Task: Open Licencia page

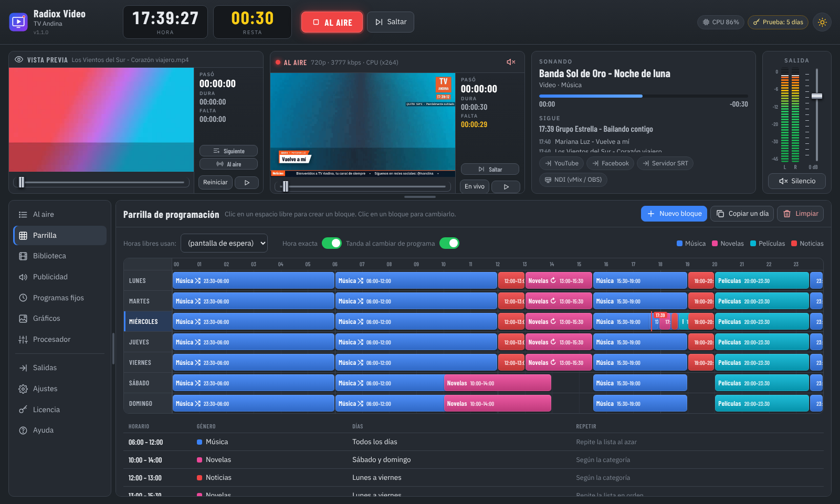Action: coord(60,409)
